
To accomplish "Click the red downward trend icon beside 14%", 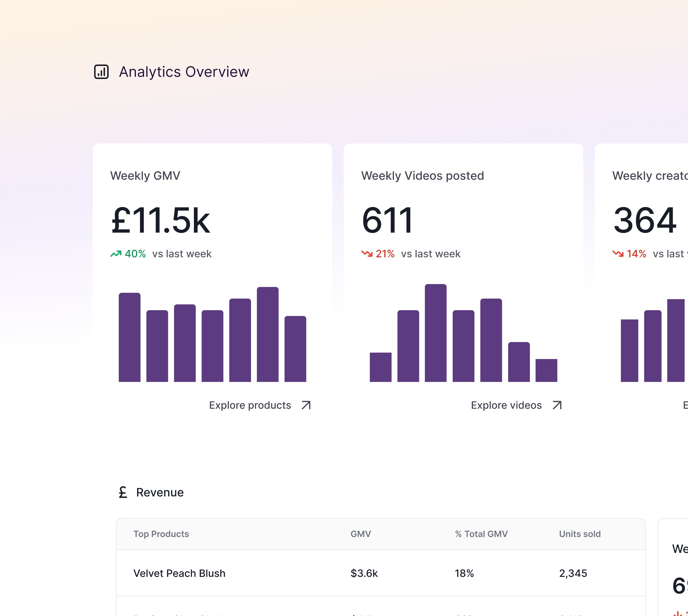I will point(618,254).
